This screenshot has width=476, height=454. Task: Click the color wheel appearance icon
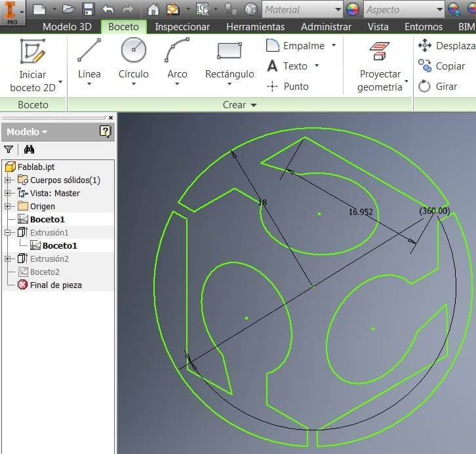tap(353, 9)
